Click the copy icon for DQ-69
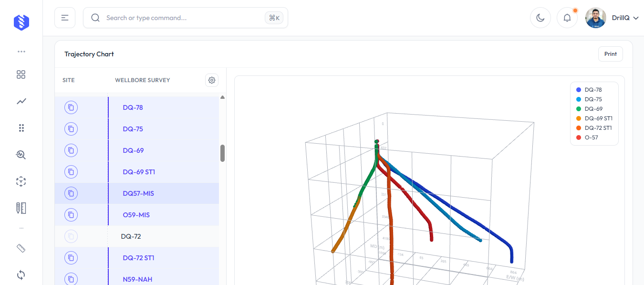 71,150
